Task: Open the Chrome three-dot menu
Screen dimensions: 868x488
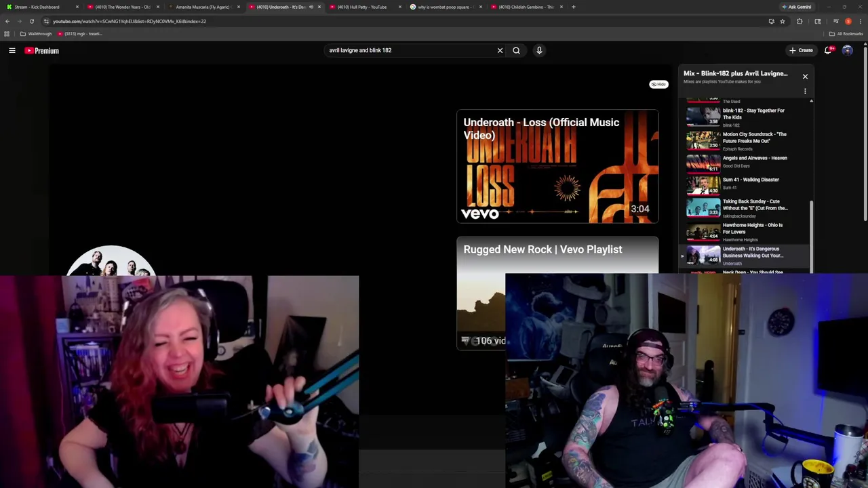Action: point(860,21)
